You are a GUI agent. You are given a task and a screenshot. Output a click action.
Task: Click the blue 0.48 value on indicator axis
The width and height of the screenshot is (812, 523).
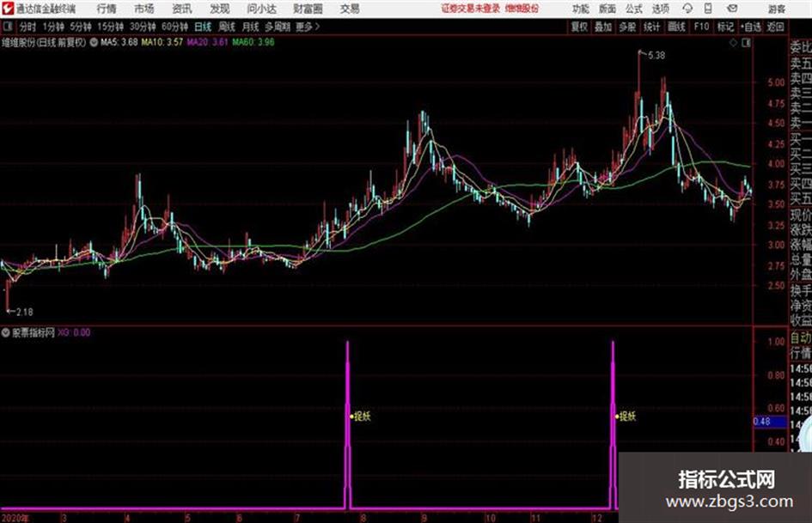point(762,422)
